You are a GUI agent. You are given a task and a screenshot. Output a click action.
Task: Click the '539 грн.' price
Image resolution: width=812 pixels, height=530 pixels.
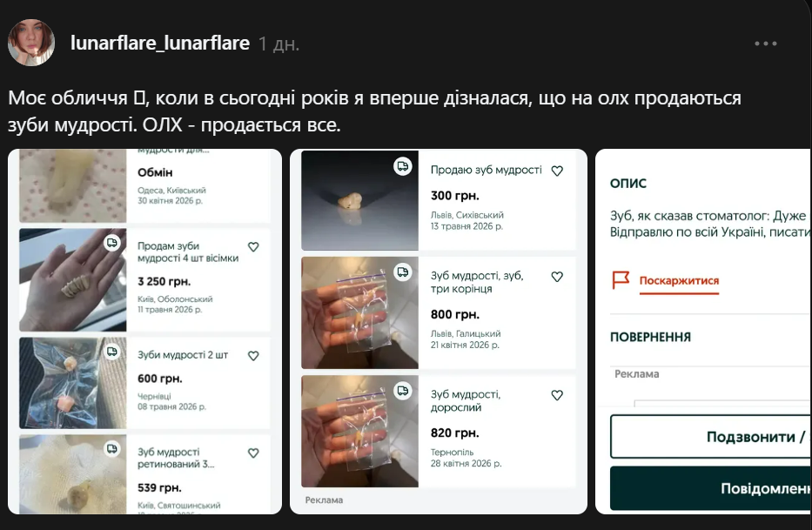(159, 487)
